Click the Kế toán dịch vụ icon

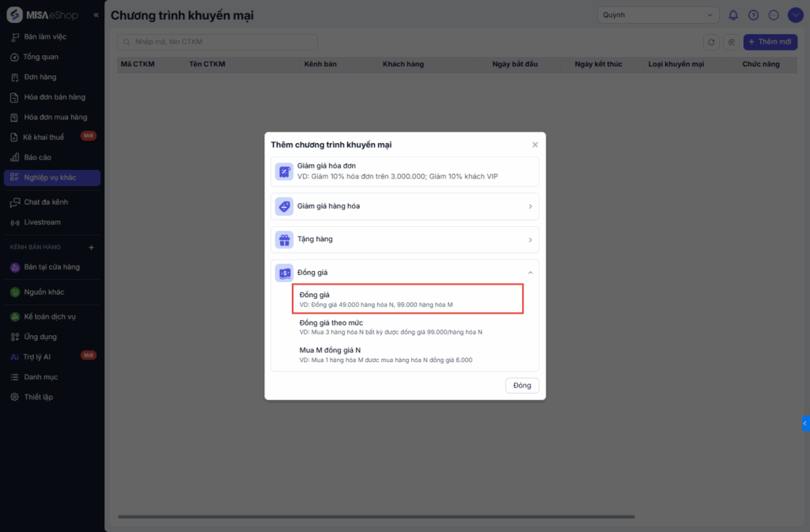(15, 317)
